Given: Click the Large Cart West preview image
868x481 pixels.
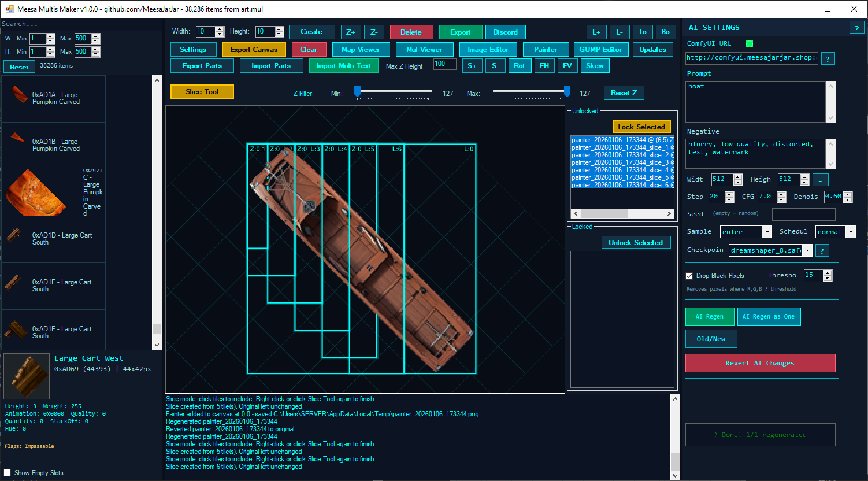Looking at the screenshot, I should 27,376.
